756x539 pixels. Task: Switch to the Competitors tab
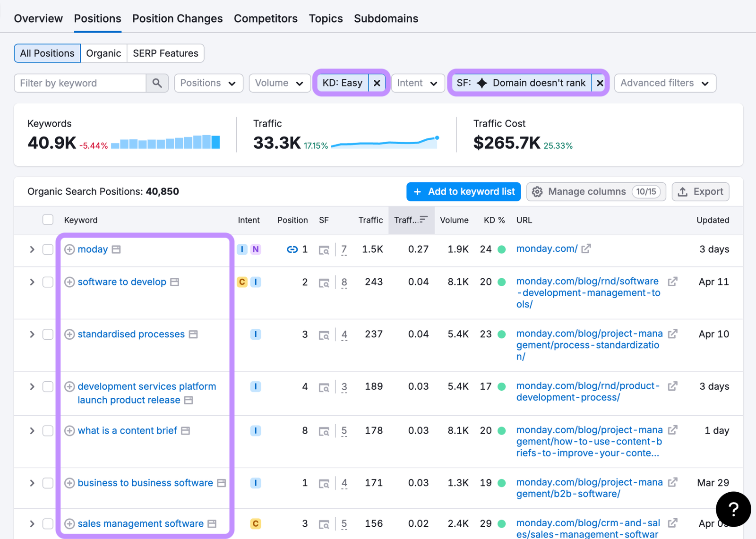(266, 18)
